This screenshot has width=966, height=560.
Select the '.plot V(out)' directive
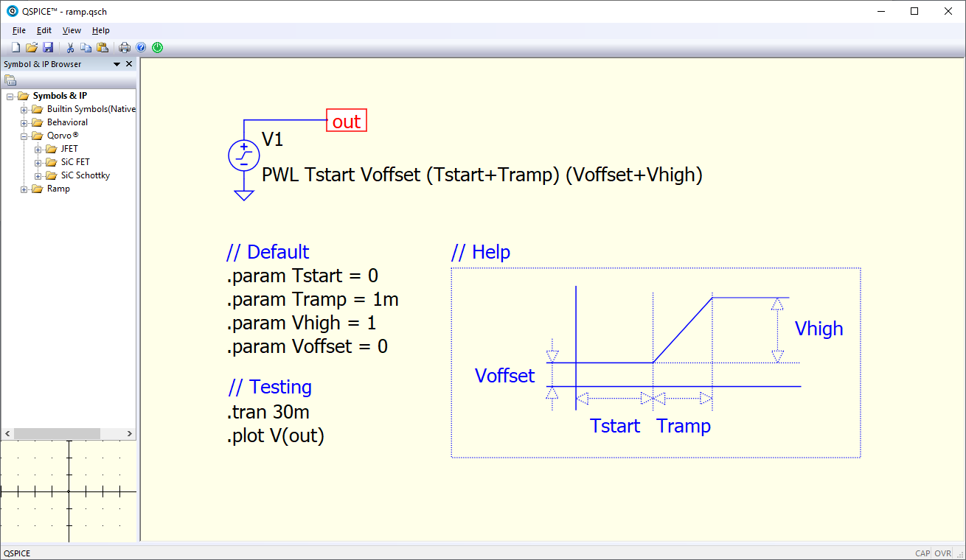[276, 435]
